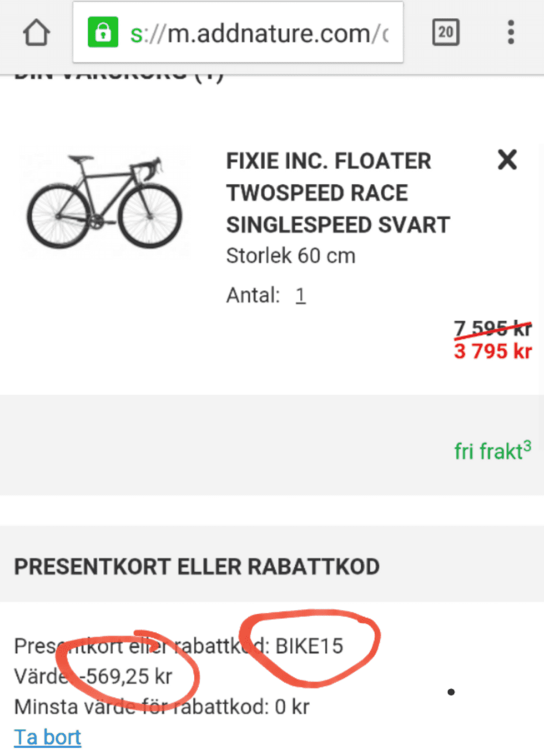
Task: Click the crossed-out 7 595 kr price
Action: (493, 329)
